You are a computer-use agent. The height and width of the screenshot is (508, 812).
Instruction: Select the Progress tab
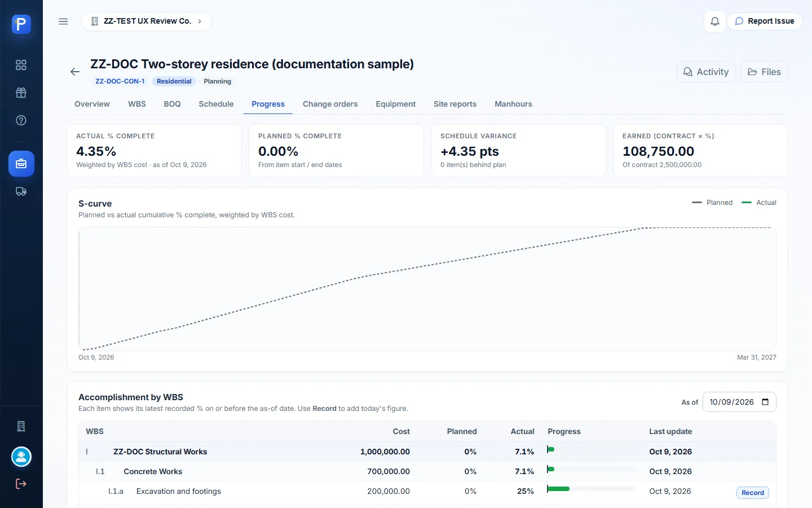(268, 104)
